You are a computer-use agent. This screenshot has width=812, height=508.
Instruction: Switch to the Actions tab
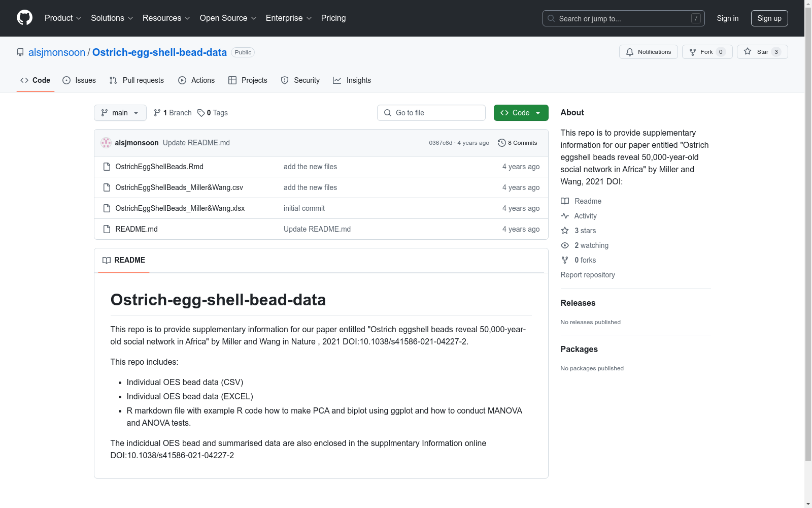click(196, 80)
